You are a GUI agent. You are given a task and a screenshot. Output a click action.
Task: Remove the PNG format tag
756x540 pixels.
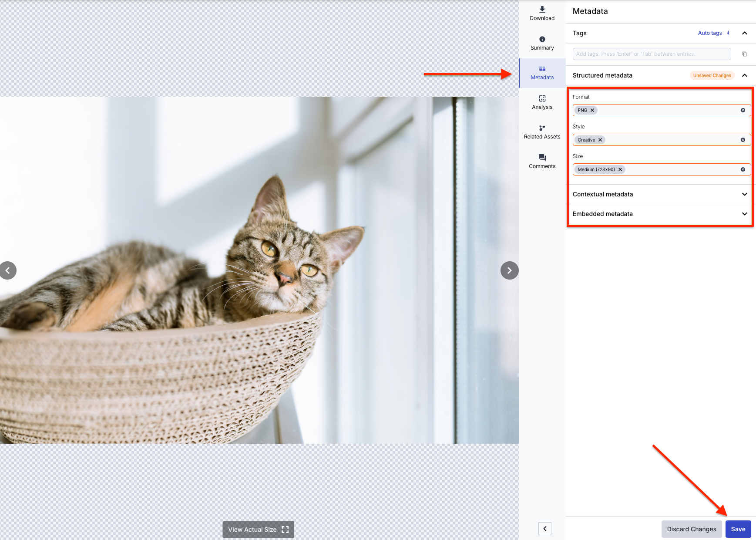pos(592,110)
